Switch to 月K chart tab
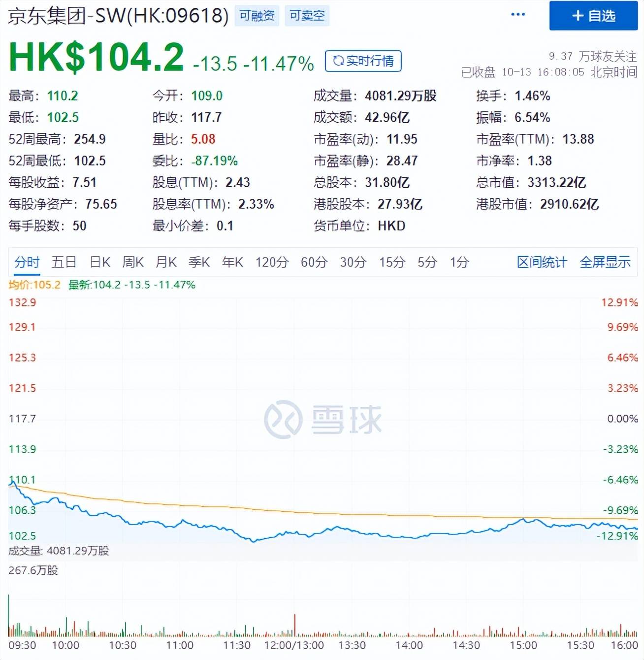Viewport: 644px width, 660px height. (166, 262)
